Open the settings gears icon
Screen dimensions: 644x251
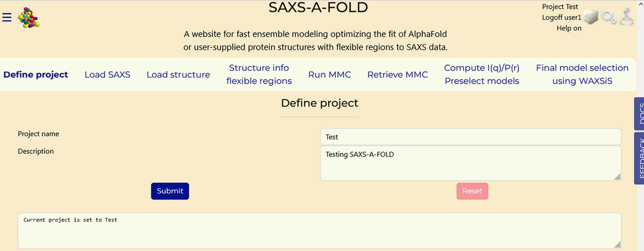coord(609,17)
